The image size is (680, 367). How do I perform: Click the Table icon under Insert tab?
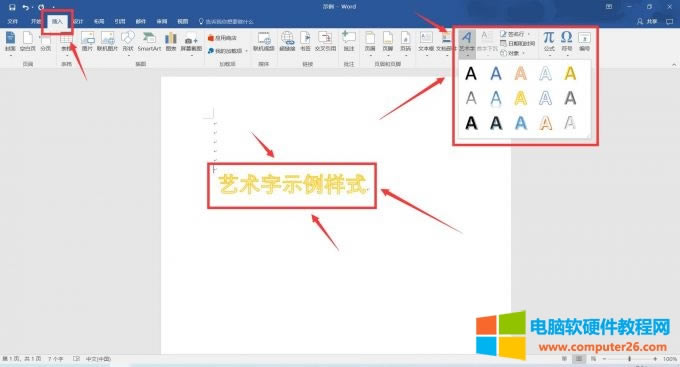point(66,43)
